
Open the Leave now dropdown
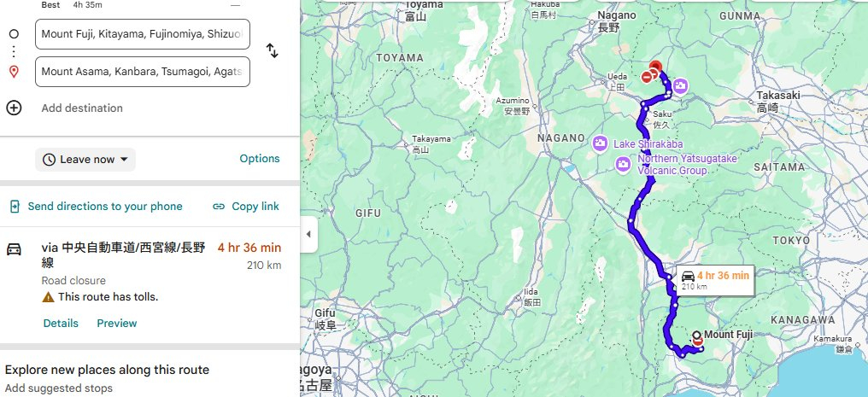point(85,160)
